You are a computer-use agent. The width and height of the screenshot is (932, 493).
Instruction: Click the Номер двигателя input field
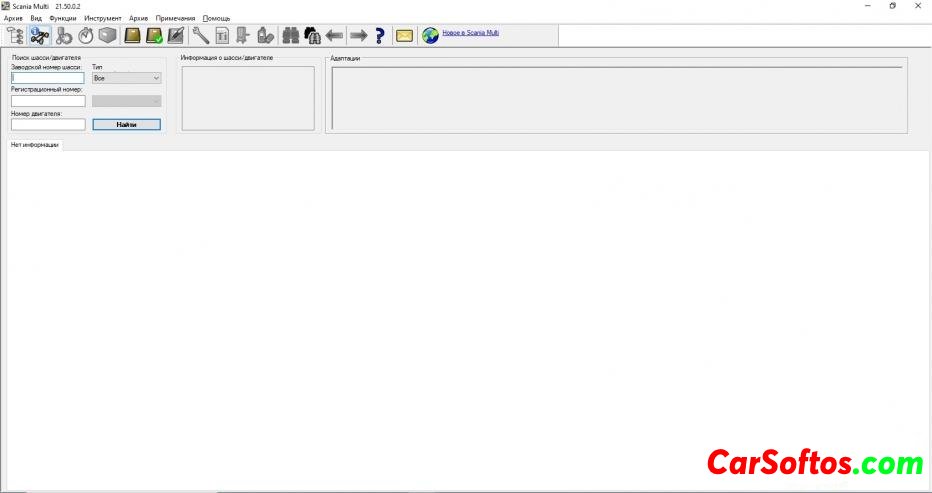pyautogui.click(x=48, y=125)
